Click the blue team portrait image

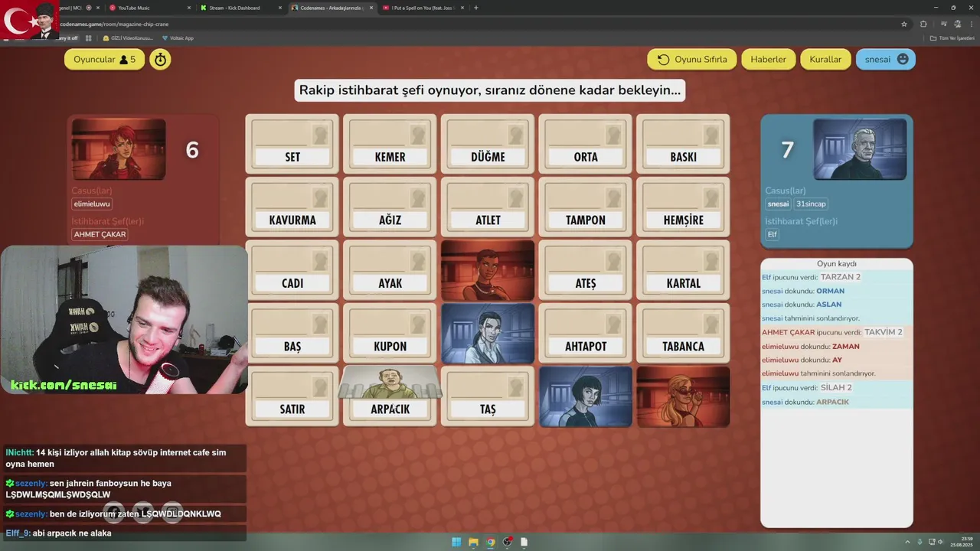coord(860,149)
